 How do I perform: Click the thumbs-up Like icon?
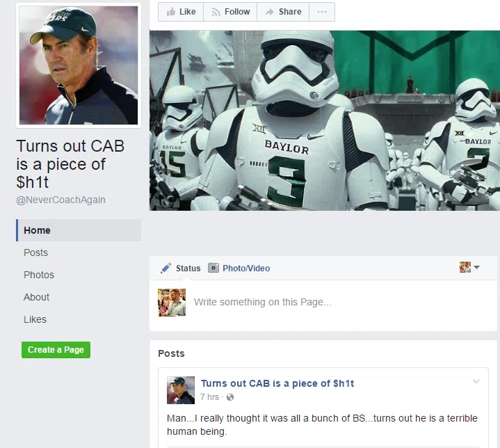pos(171,12)
